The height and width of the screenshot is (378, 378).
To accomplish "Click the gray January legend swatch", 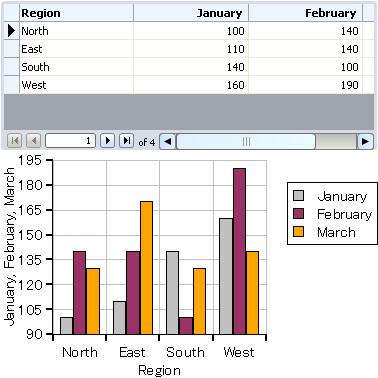I will click(x=298, y=196).
